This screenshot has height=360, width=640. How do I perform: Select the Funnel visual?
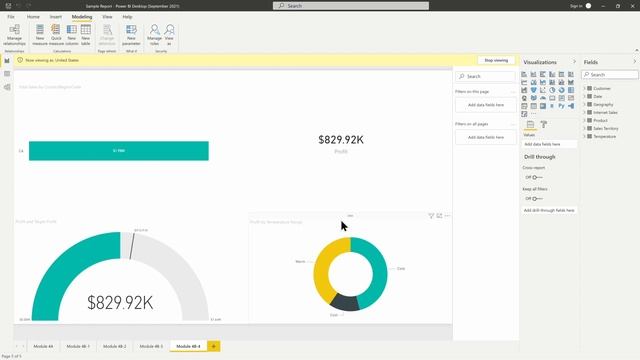click(x=533, y=90)
